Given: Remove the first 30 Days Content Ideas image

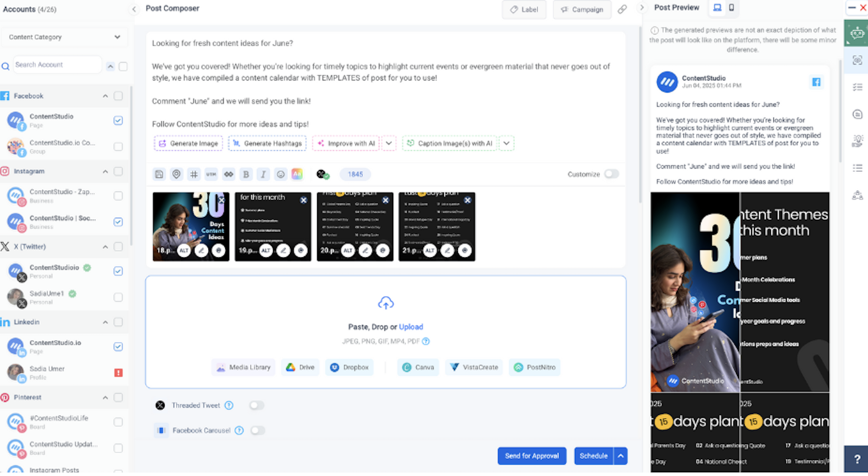Looking at the screenshot, I should click(221, 200).
